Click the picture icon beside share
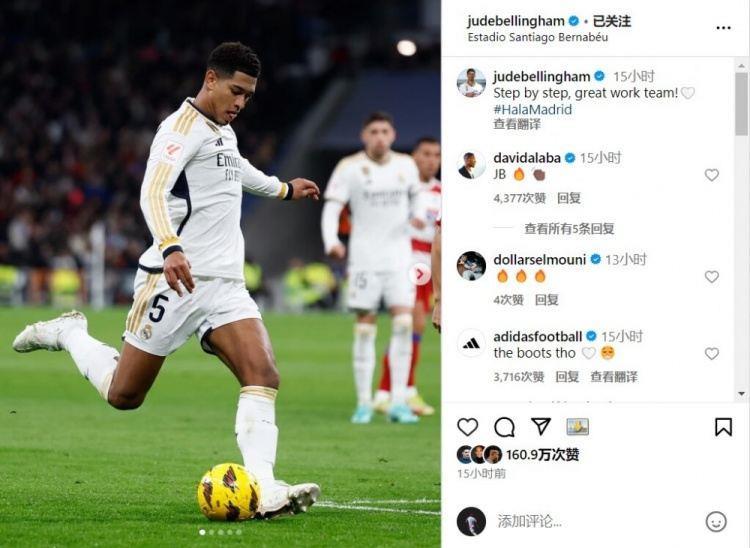Viewport: 750px width, 548px height. click(x=577, y=427)
